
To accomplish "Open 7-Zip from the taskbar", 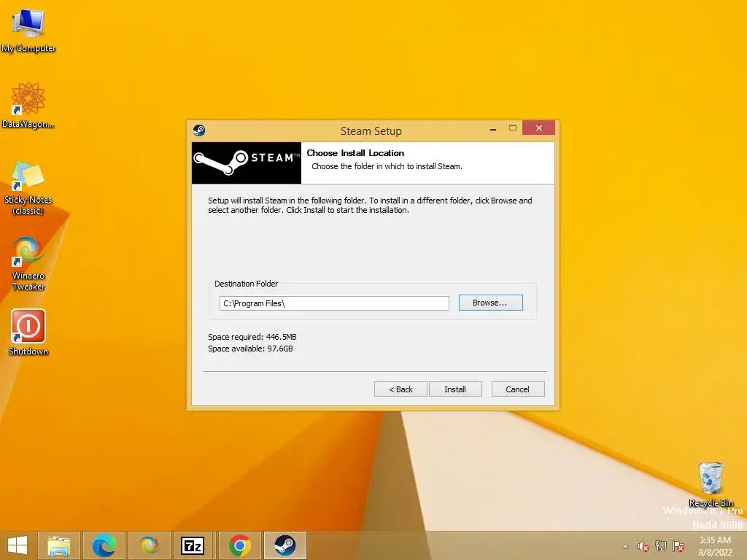I will [x=193, y=545].
